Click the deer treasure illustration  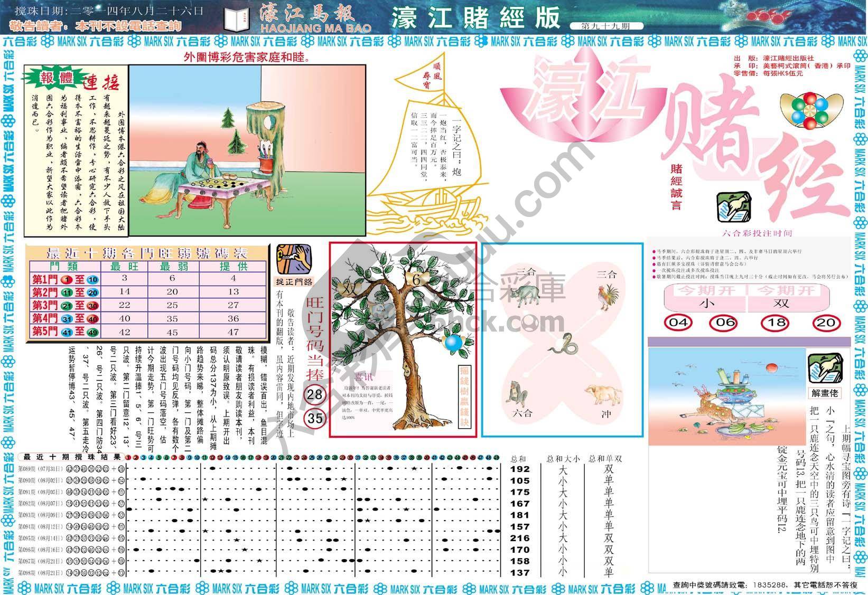pos(726,397)
